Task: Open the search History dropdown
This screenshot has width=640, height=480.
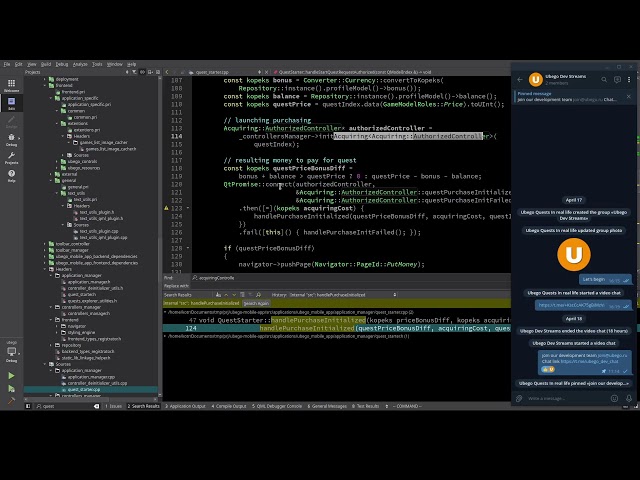Action: coord(342,295)
